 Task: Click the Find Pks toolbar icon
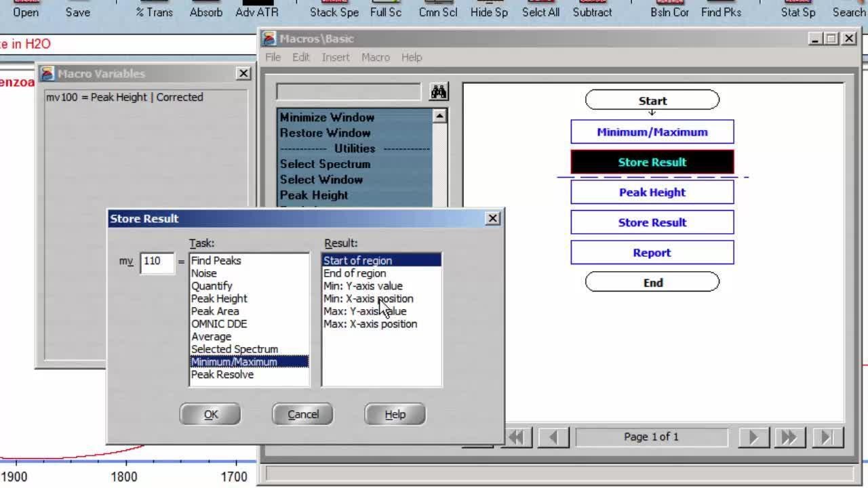[x=721, y=9]
